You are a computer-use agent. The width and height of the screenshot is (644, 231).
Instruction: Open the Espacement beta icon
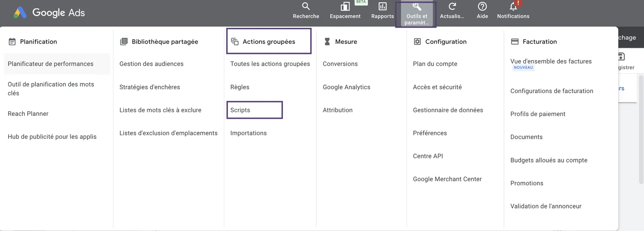tap(345, 6)
